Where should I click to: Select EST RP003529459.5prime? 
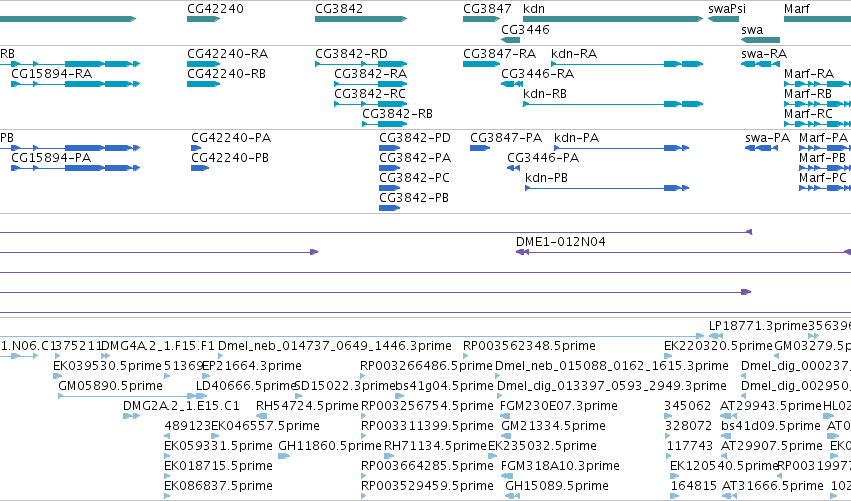point(427,486)
